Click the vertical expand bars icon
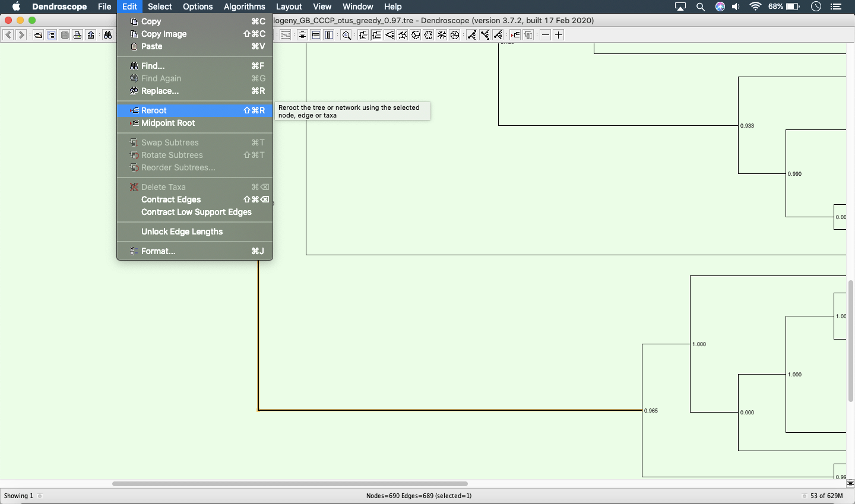 pos(329,35)
